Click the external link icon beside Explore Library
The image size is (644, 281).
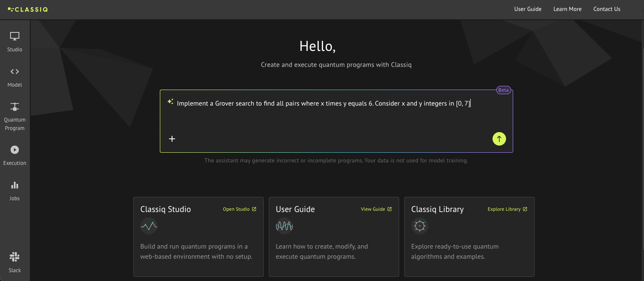525,209
